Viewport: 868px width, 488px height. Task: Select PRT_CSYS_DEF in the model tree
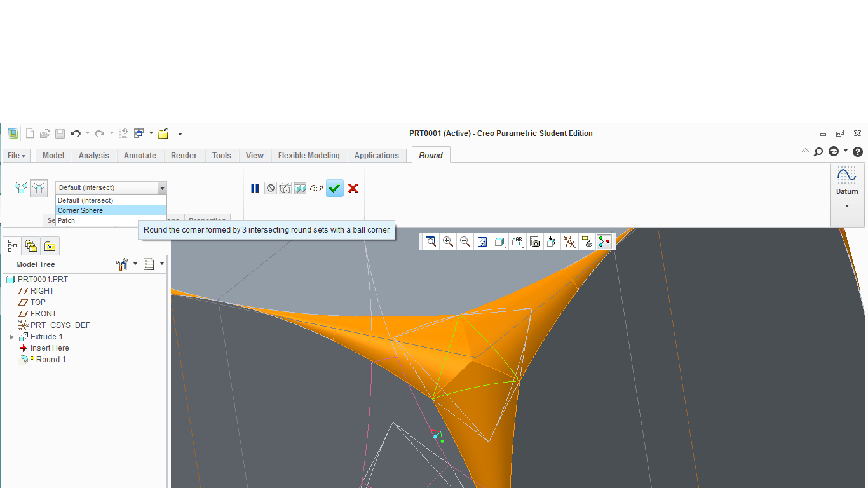[x=60, y=325]
